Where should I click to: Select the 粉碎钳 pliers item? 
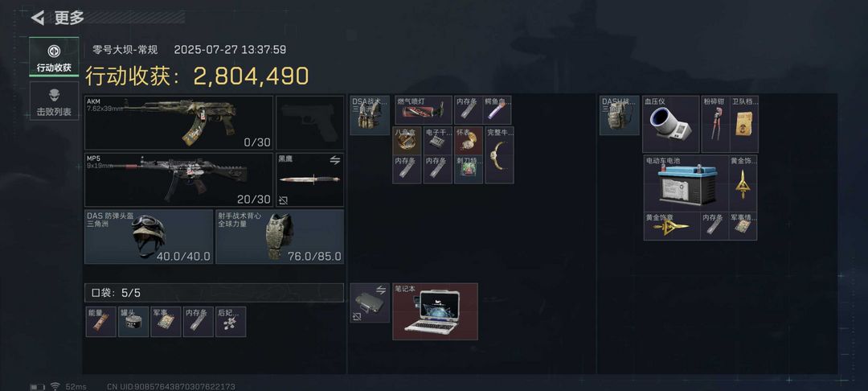(x=716, y=124)
